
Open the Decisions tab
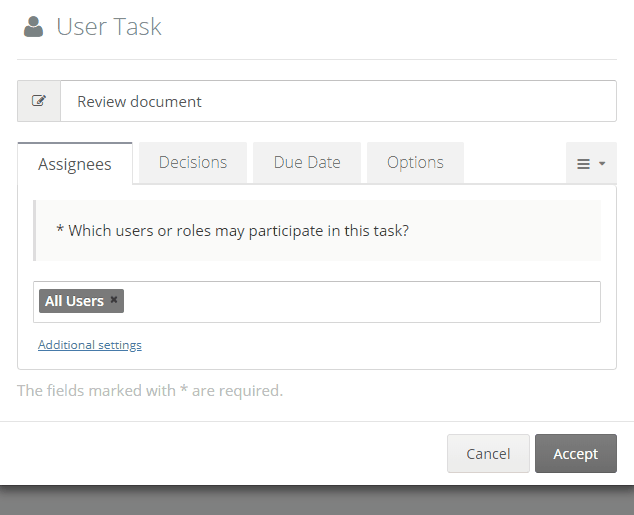pos(193,162)
